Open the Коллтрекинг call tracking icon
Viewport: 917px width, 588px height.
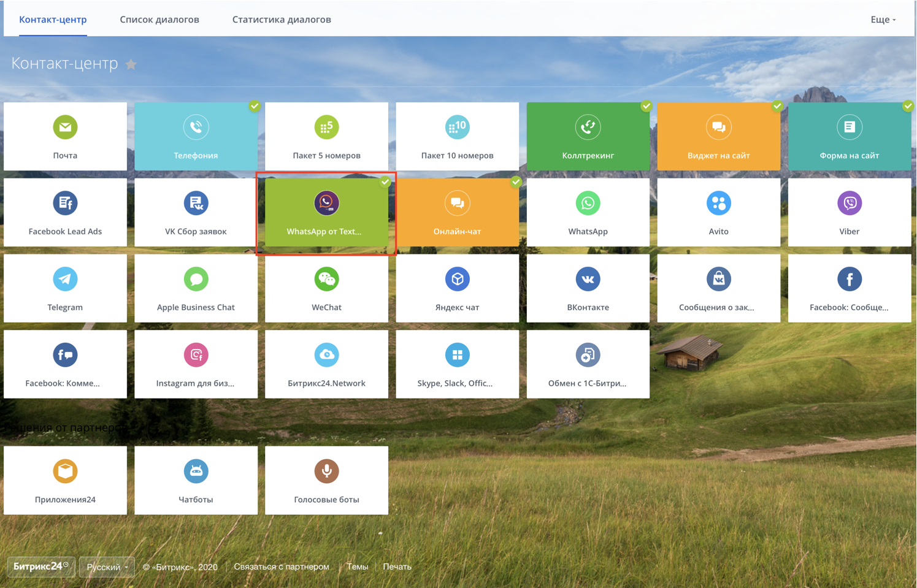point(588,127)
